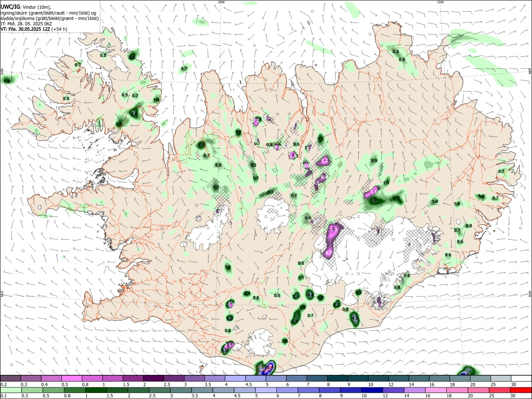Click the '25' label on the rain scale
532x399 pixels.
(491, 396)
